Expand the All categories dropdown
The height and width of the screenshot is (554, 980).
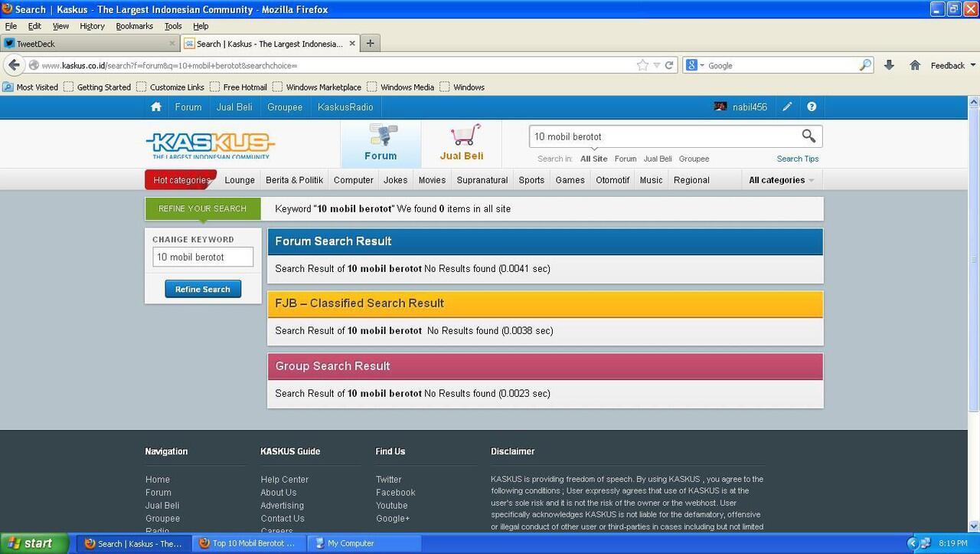pos(781,180)
